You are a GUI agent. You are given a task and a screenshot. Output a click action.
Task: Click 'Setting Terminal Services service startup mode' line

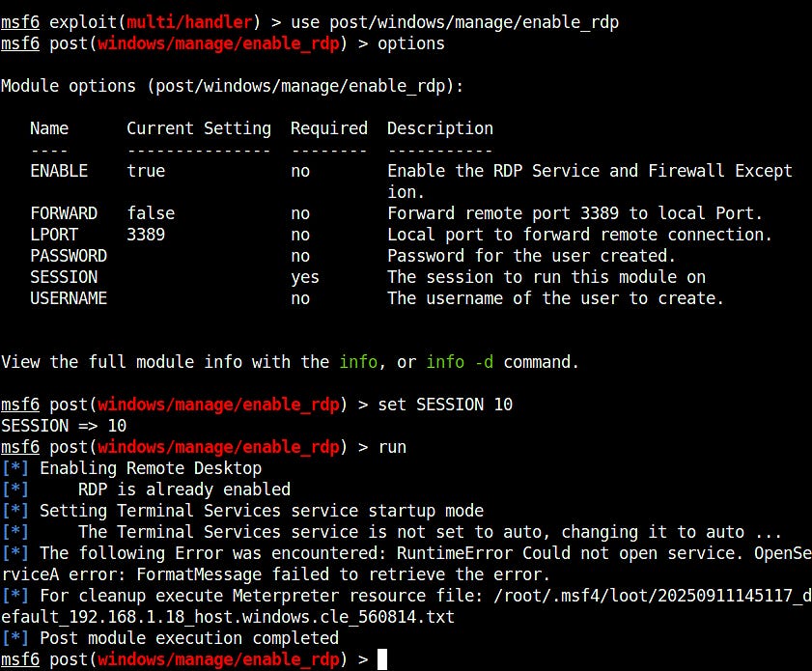[262, 511]
